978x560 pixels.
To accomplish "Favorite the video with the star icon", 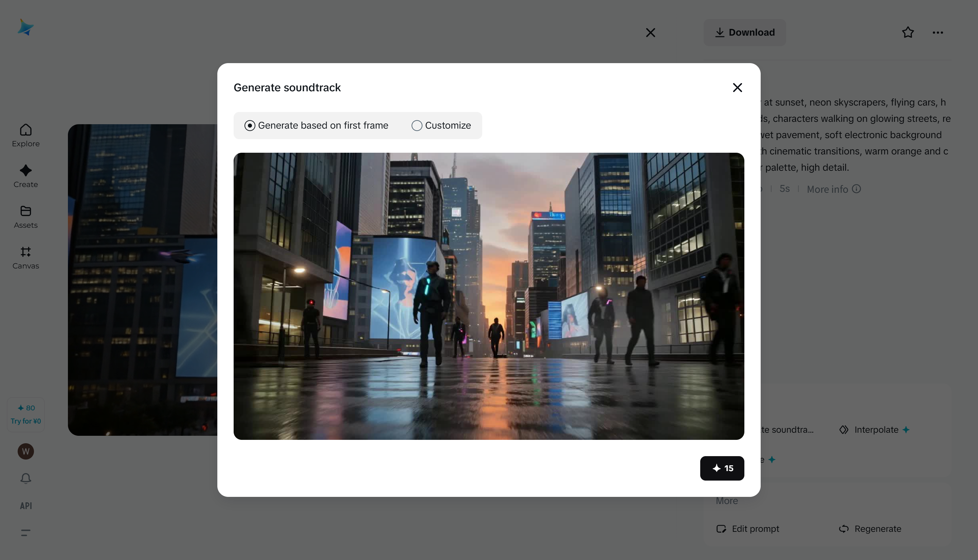I will (908, 32).
